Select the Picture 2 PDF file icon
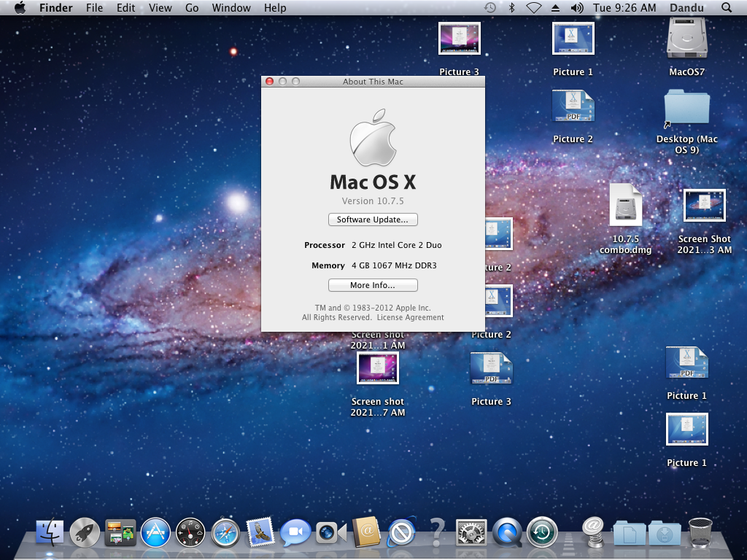Screen dimensions: 747x560 click(x=573, y=106)
